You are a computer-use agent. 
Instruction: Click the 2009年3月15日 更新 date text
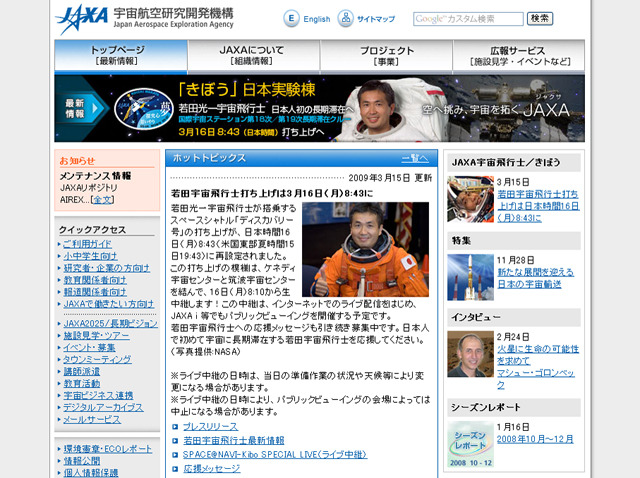[x=390, y=178]
